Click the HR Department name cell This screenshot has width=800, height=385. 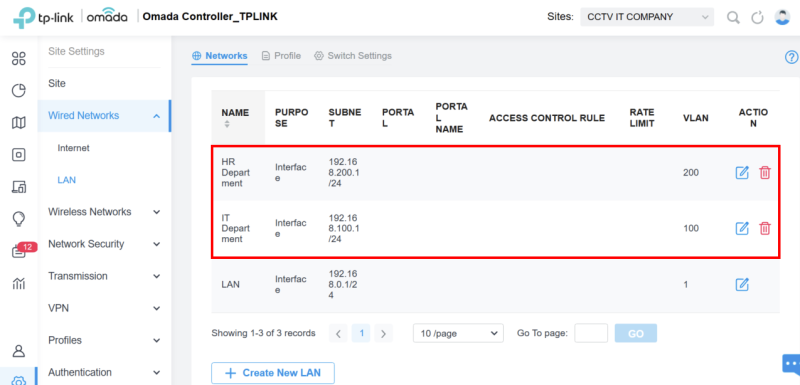(236, 172)
